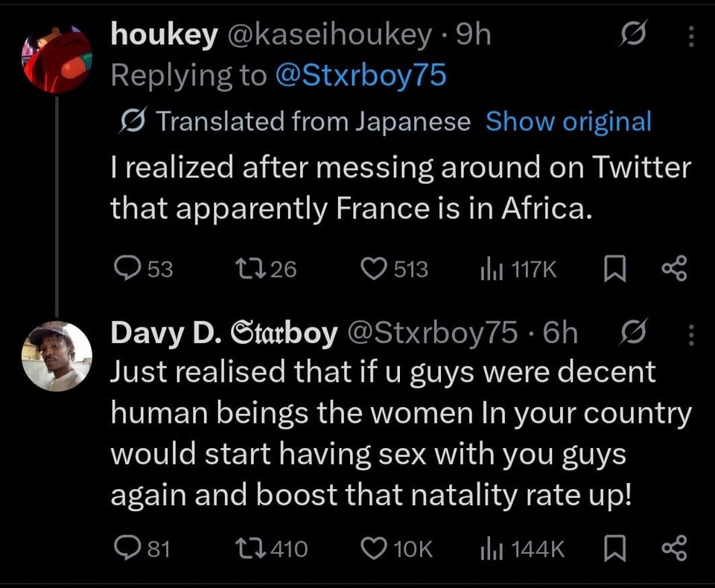This screenshot has width=715, height=588.
Task: Open more options on houkey's tweet
Action: coord(690,36)
